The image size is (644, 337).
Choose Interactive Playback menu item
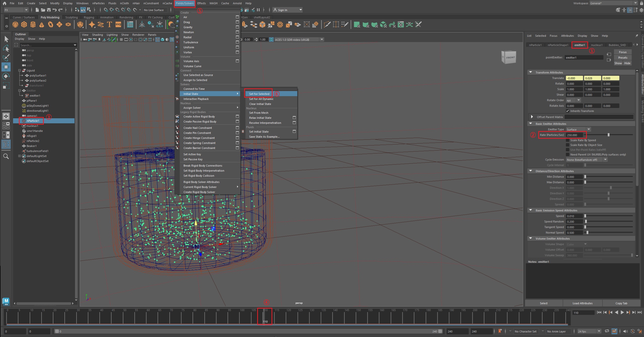coord(196,99)
